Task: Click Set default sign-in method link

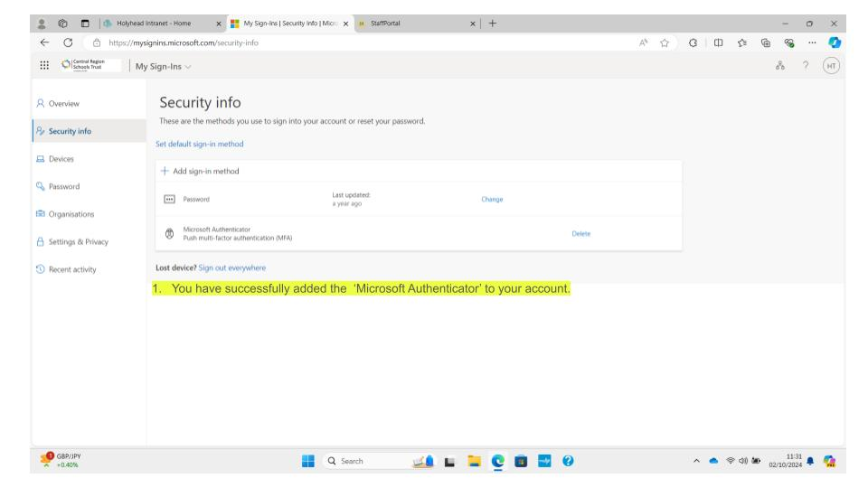Action: (x=199, y=144)
